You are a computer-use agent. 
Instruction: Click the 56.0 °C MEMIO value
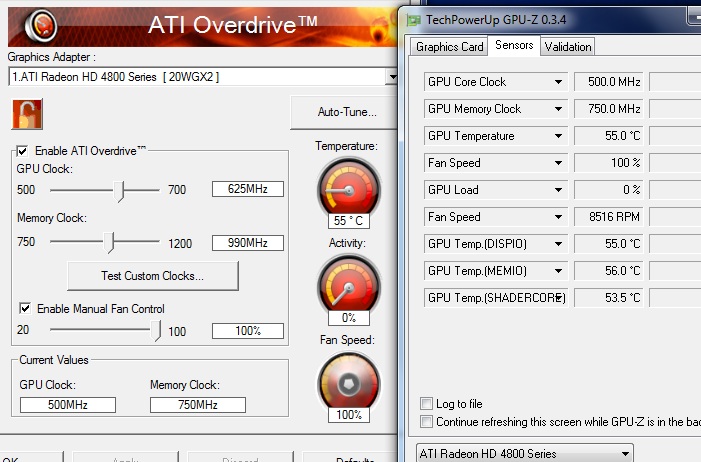tap(609, 271)
